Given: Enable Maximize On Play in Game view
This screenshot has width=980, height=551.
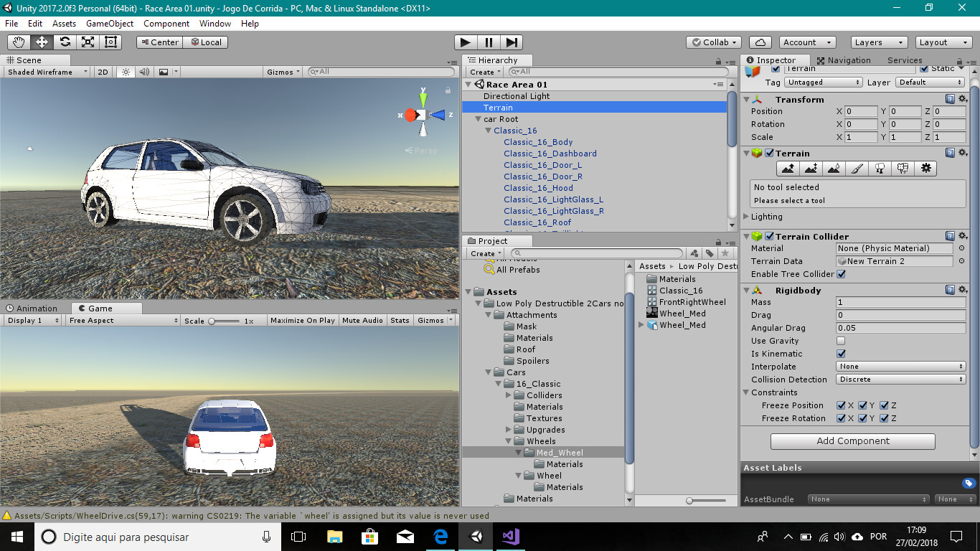Looking at the screenshot, I should (302, 320).
